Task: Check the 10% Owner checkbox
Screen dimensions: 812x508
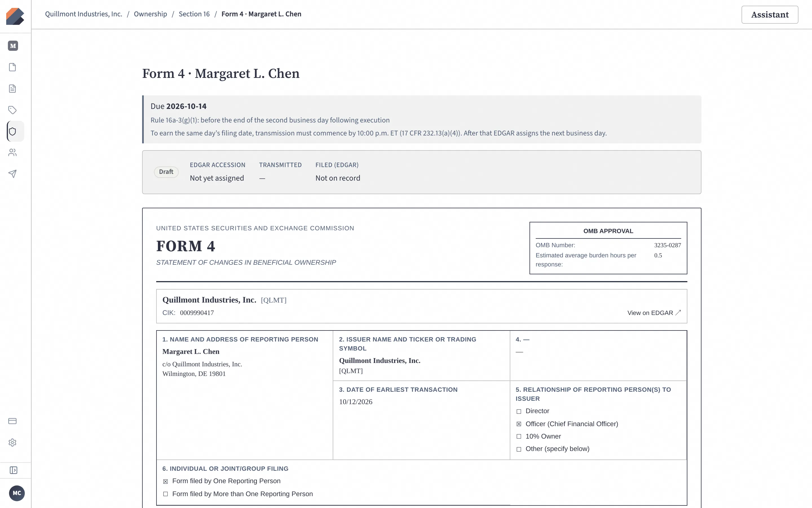Action: tap(519, 436)
